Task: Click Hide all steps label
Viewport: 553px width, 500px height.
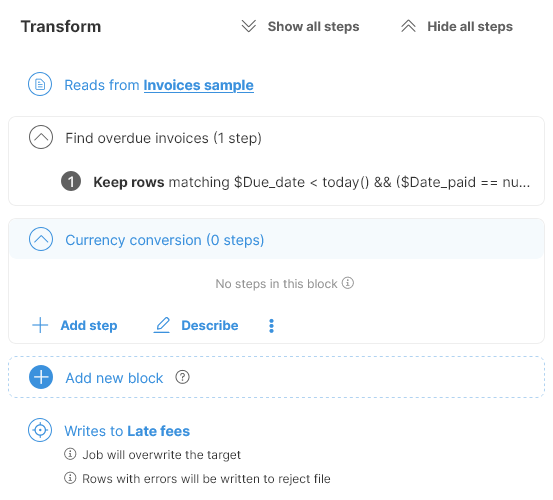Action: pos(470,26)
